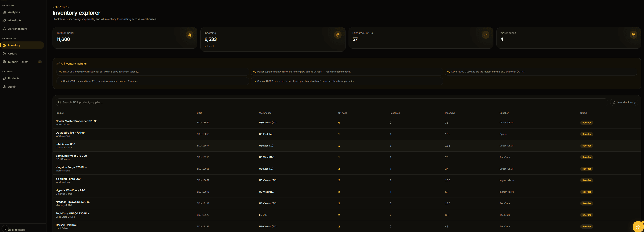Screen dimensions: 644x232
Task: Click the Synnex supplier cell
Action: [503, 134]
